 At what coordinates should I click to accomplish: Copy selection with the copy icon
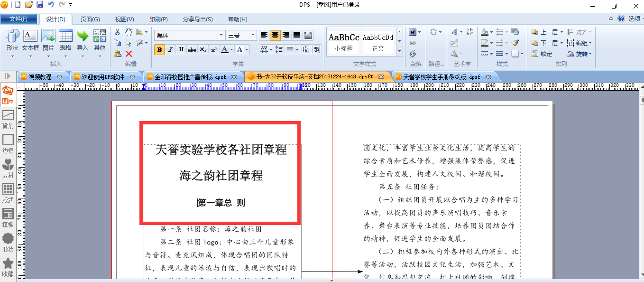(x=118, y=43)
